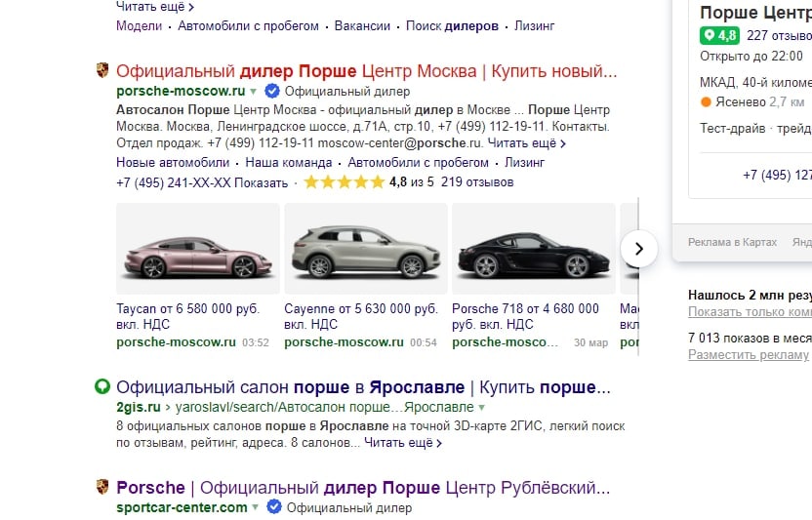The image size is (812, 520).
Task: Expand the dropdown arrow beside sportcar-center.com
Action: [255, 507]
